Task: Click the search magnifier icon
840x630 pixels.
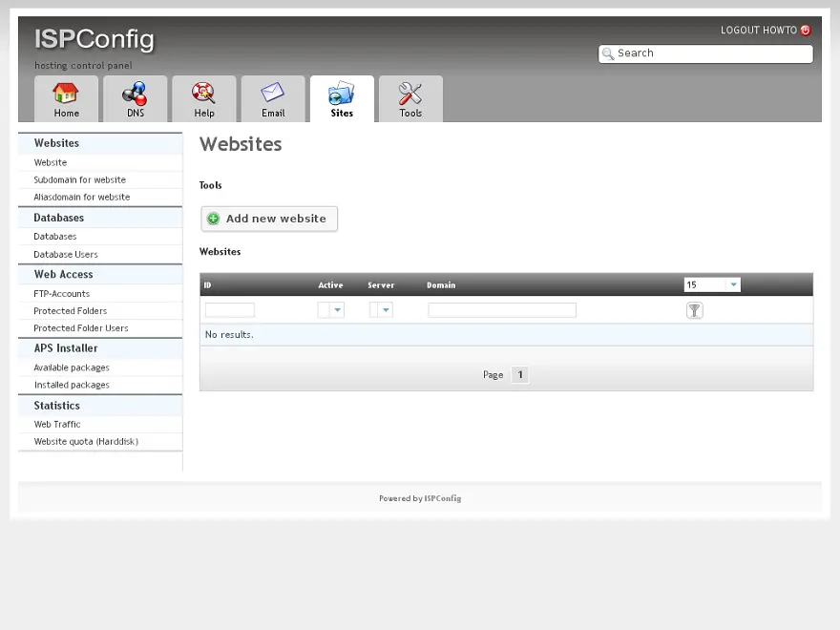Action: point(607,53)
